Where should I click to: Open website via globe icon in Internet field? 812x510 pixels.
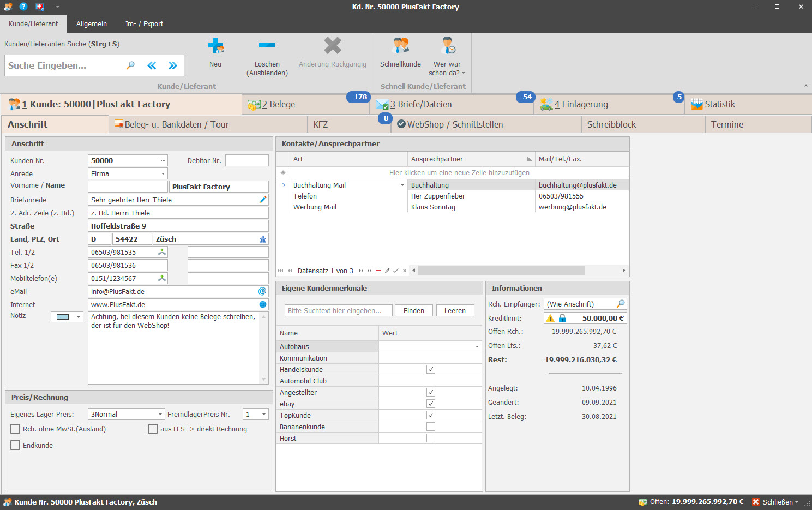click(263, 304)
